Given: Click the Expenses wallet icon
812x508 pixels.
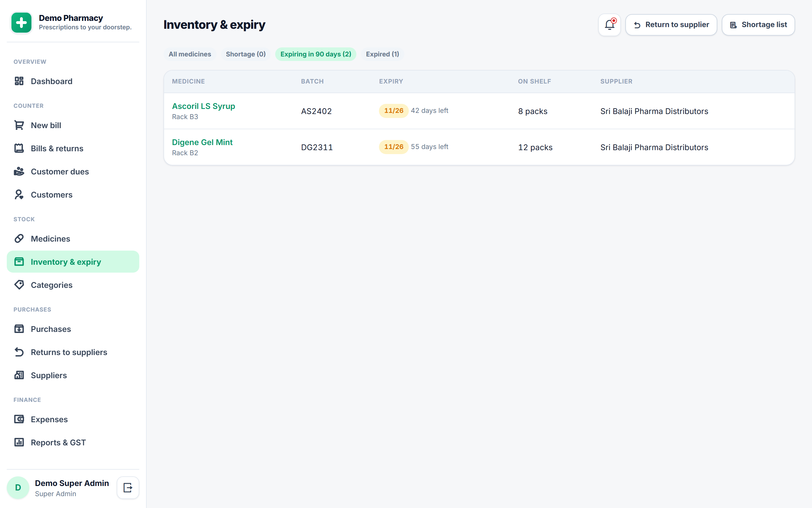Looking at the screenshot, I should (x=19, y=419).
